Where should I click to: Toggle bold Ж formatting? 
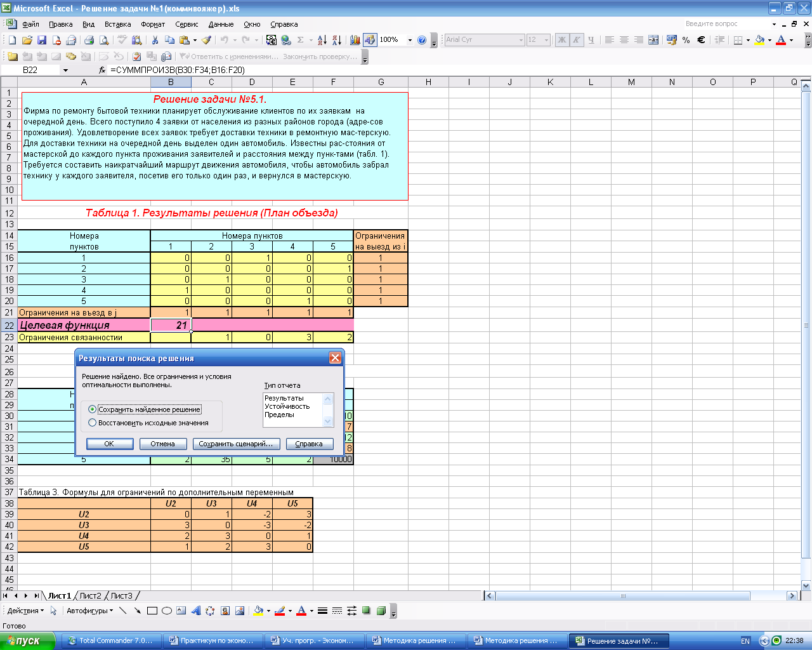click(x=562, y=40)
